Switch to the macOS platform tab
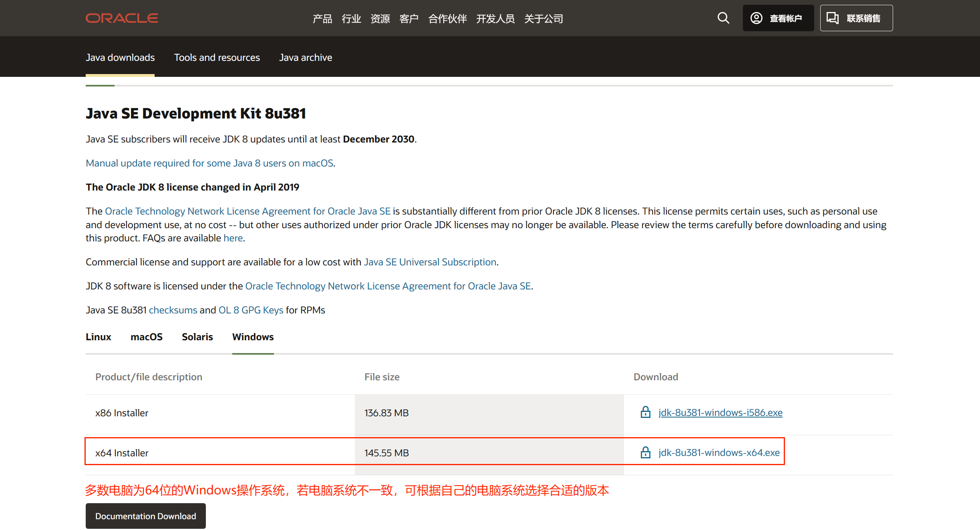This screenshot has width=980, height=530. (147, 337)
